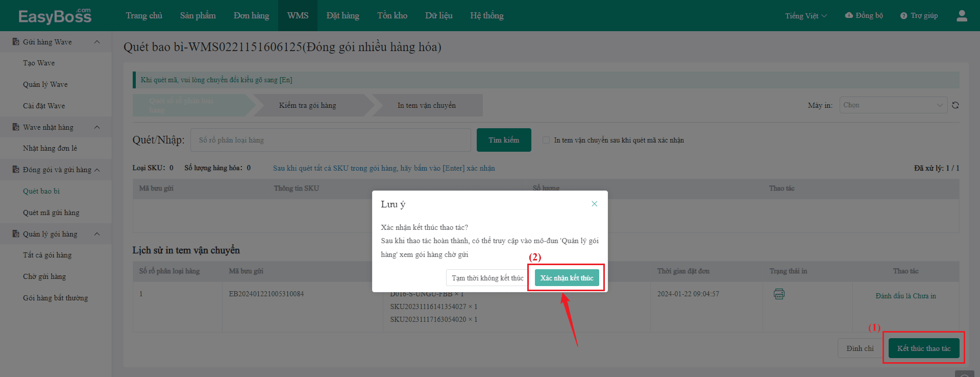
Task: Click the Đồng bộ cloud sync icon
Action: point(849,16)
